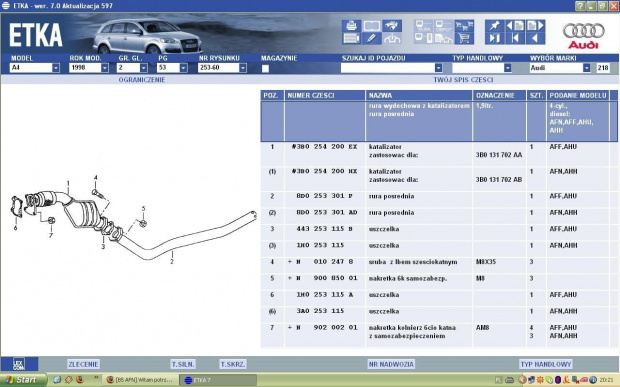Click the NR NADWOZIA button
The image size is (620, 387).
click(x=391, y=364)
